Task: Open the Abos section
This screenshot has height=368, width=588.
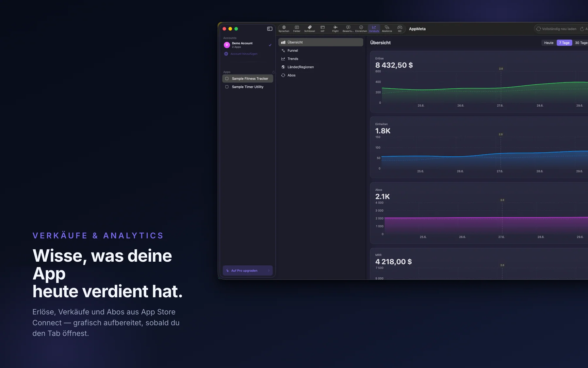Action: click(x=321, y=75)
